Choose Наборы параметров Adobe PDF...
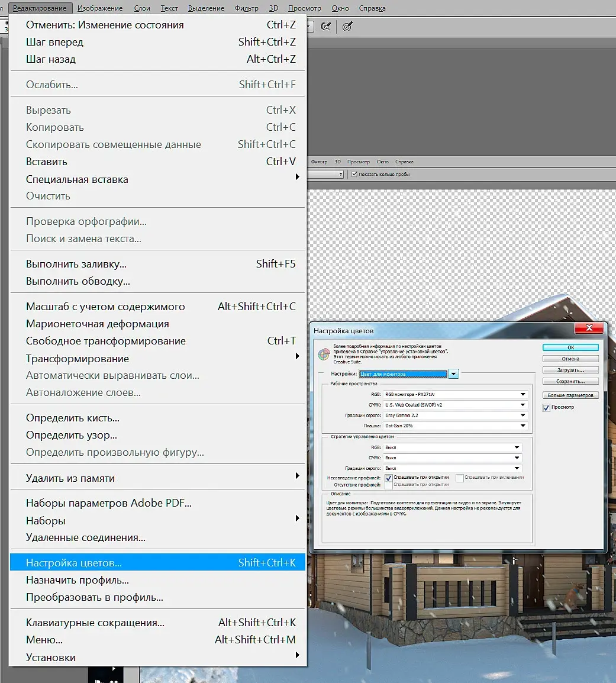The width and height of the screenshot is (616, 683). (x=158, y=503)
